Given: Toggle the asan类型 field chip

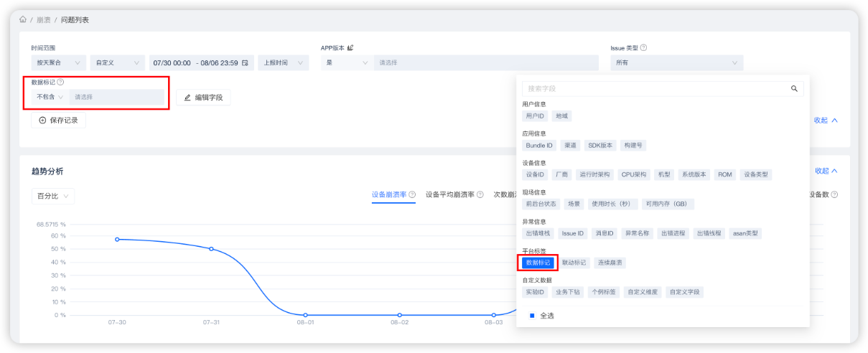Looking at the screenshot, I should pos(745,233).
